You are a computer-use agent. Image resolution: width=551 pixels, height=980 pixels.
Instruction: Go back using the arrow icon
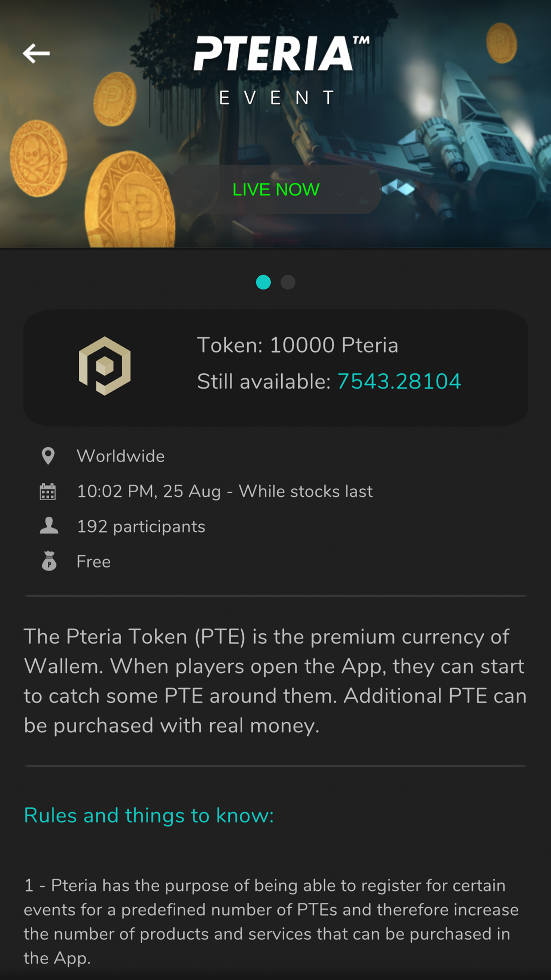tap(36, 54)
